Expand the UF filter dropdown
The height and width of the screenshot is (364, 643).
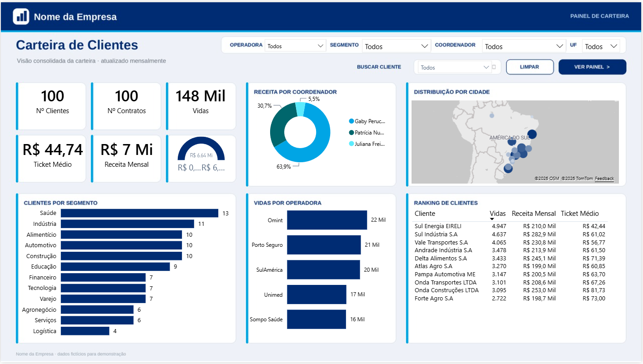pos(601,46)
